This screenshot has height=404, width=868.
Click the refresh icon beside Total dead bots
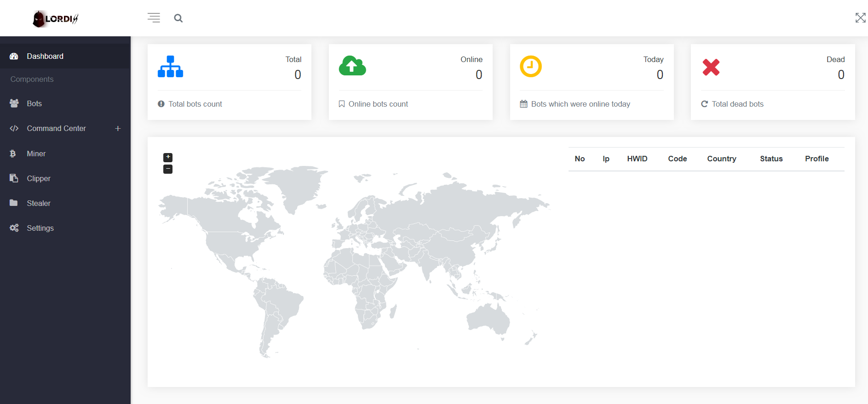click(x=704, y=104)
